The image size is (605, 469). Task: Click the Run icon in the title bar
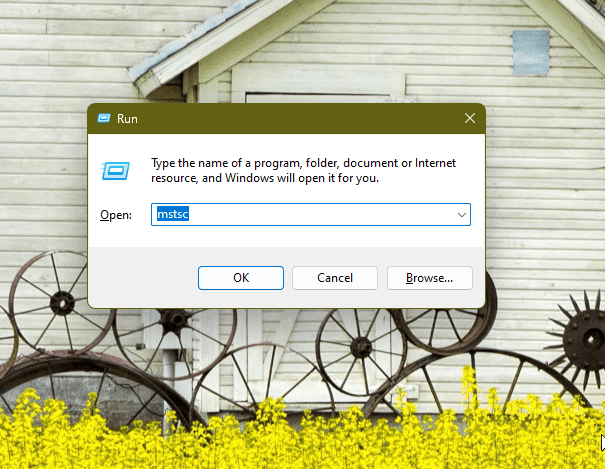(x=104, y=118)
